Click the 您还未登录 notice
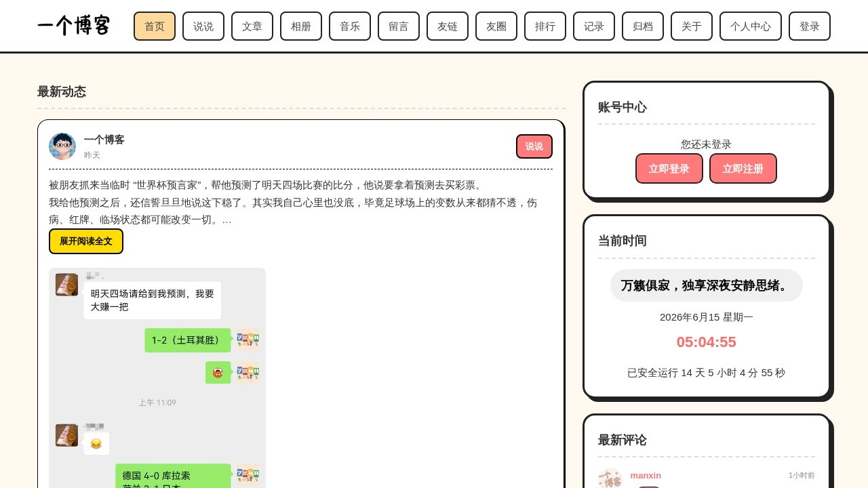 [707, 144]
